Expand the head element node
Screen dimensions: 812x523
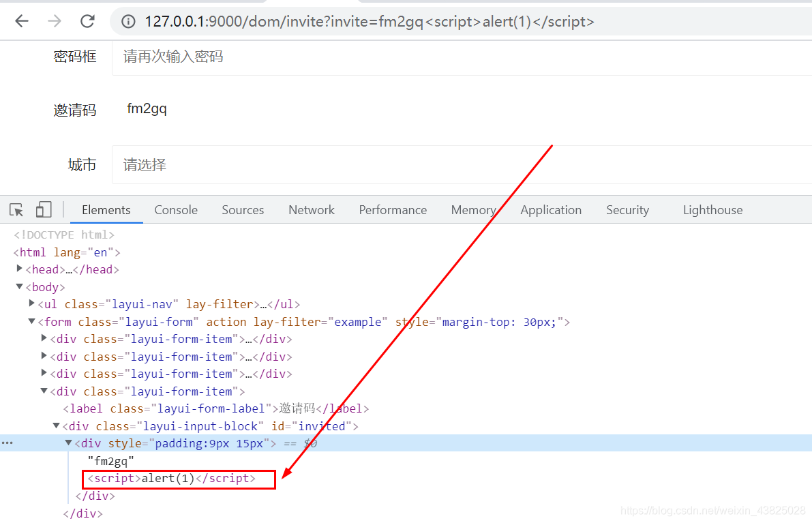19,268
